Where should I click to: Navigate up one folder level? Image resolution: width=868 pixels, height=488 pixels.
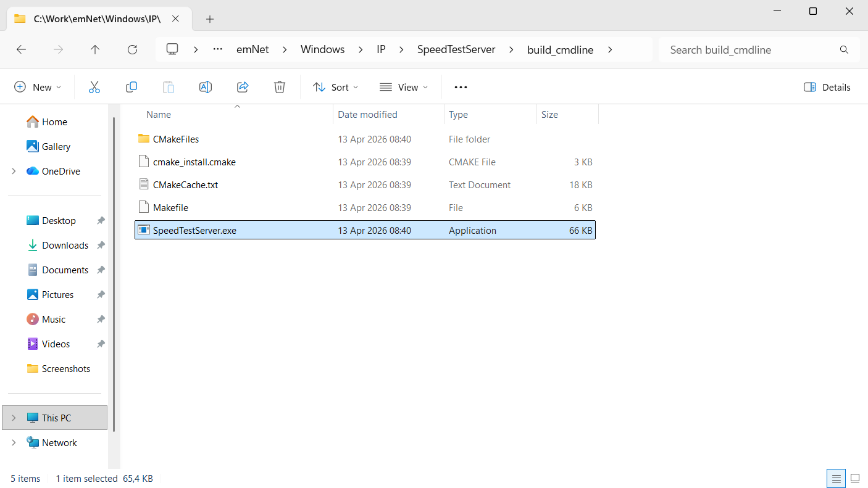tap(95, 49)
